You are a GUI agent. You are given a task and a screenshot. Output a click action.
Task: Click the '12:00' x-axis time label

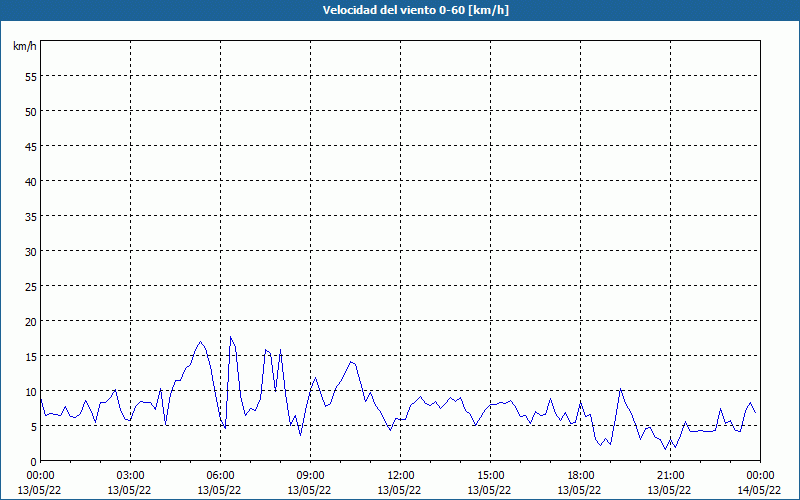point(401,476)
